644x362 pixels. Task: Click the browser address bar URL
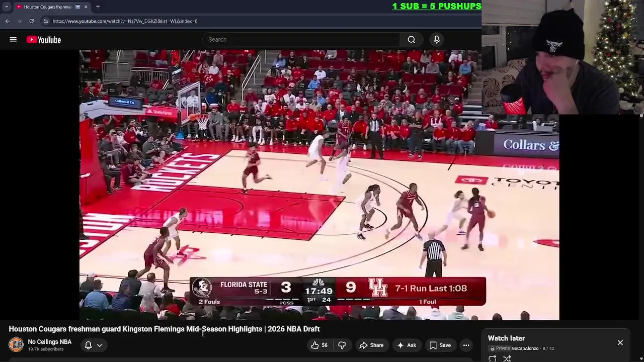125,21
